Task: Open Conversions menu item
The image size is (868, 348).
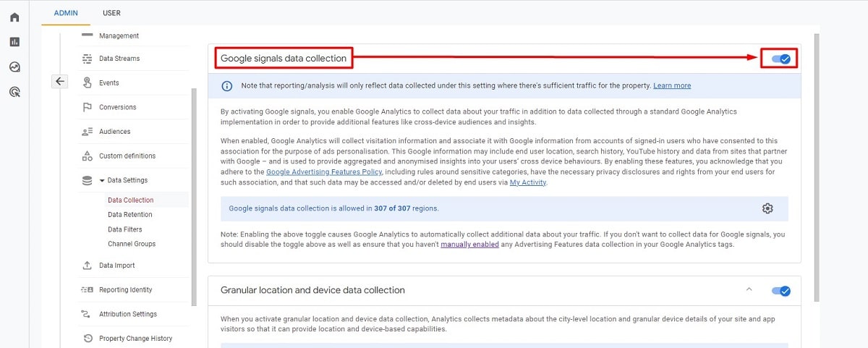Action: click(x=118, y=107)
